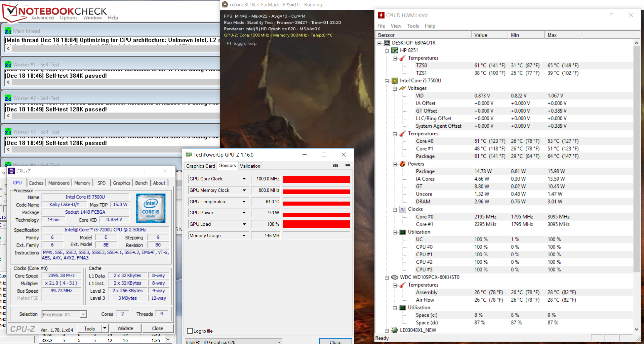
Task: Click the FurMark window title icon
Action: (x=225, y=5)
